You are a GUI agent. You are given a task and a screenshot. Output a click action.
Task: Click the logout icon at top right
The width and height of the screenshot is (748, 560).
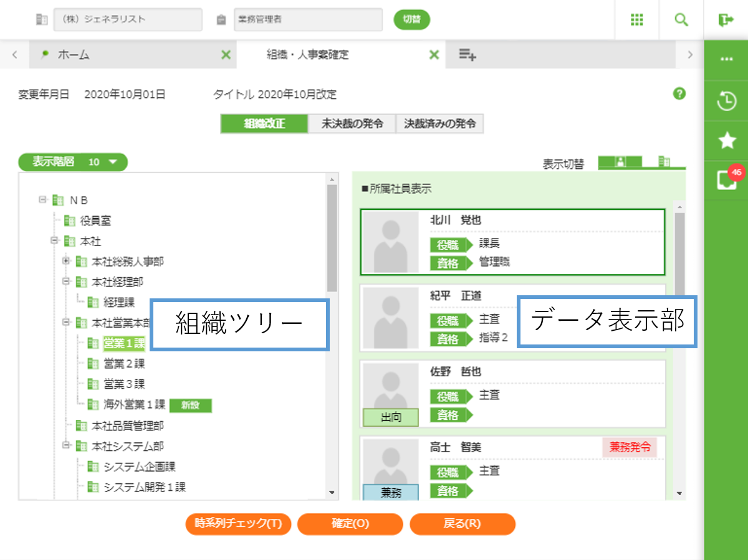pyautogui.click(x=726, y=20)
